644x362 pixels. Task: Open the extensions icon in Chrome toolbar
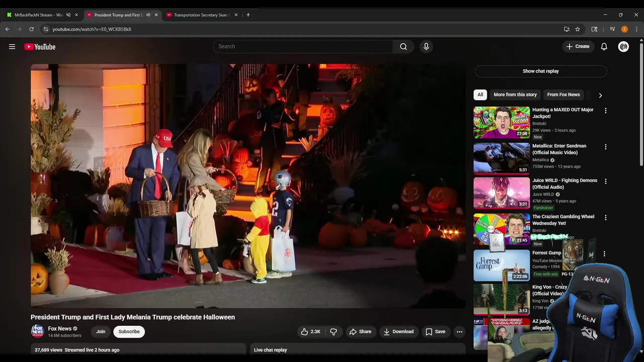point(594,29)
